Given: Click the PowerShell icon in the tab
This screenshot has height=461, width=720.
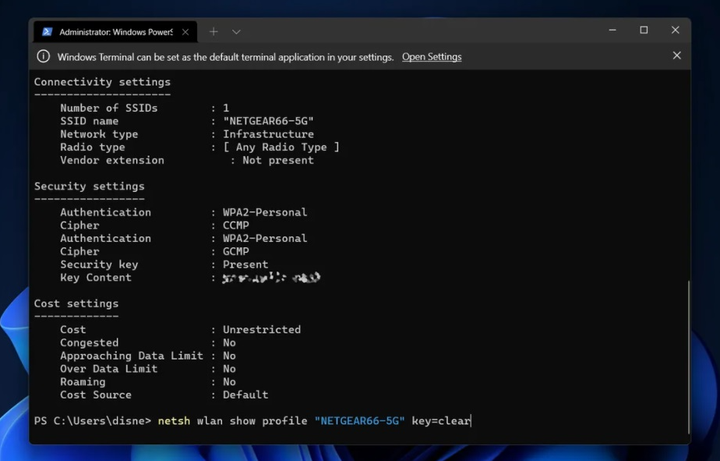Looking at the screenshot, I should [47, 32].
